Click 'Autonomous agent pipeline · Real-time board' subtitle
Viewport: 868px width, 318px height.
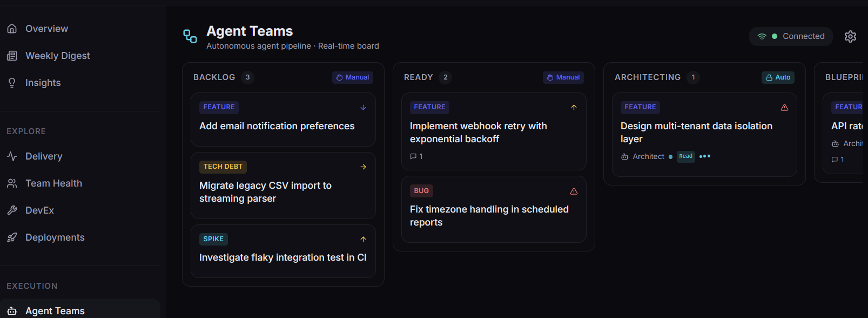293,46
